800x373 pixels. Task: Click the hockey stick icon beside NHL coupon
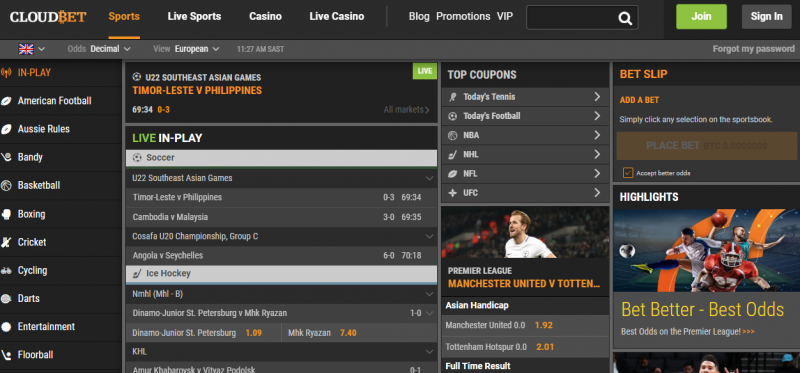coord(453,155)
